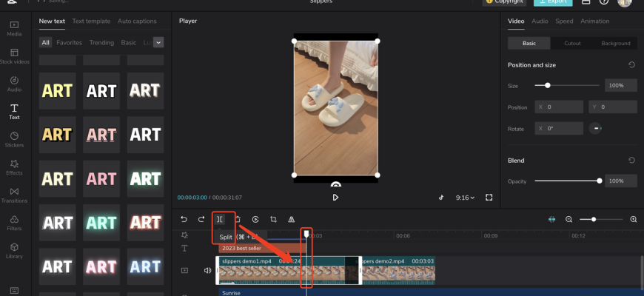
Task: Select the slippers demo2.mp4 clip
Action: coord(398,270)
